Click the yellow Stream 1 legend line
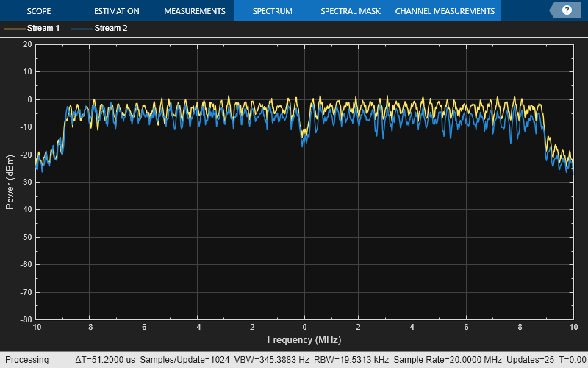Viewport: 588px width, 368px height. point(14,29)
